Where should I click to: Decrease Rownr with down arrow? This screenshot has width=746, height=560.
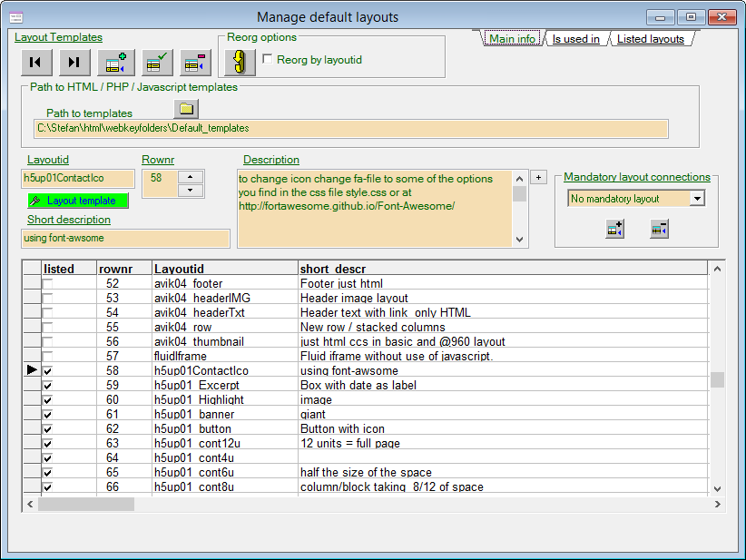191,191
